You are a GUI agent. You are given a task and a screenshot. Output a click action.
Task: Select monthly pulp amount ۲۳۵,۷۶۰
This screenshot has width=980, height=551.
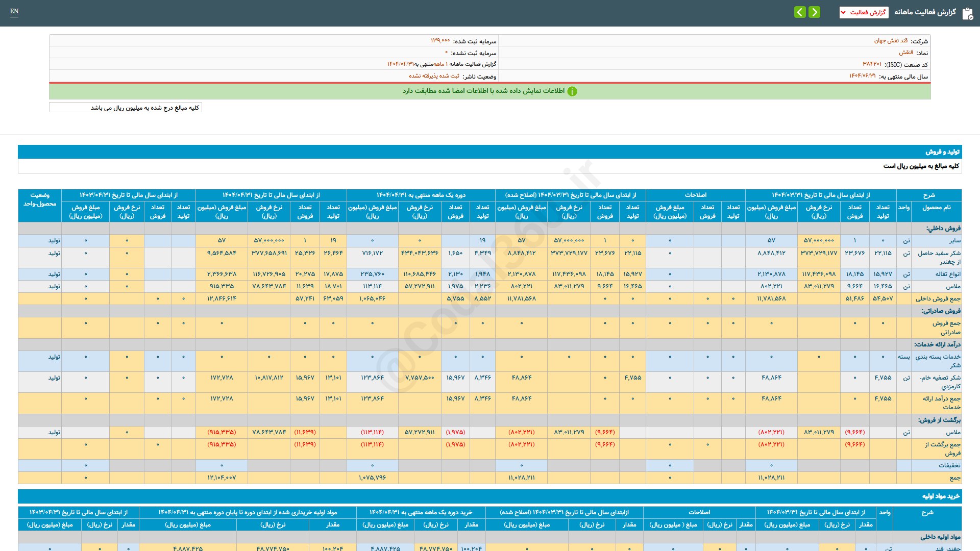tap(373, 274)
